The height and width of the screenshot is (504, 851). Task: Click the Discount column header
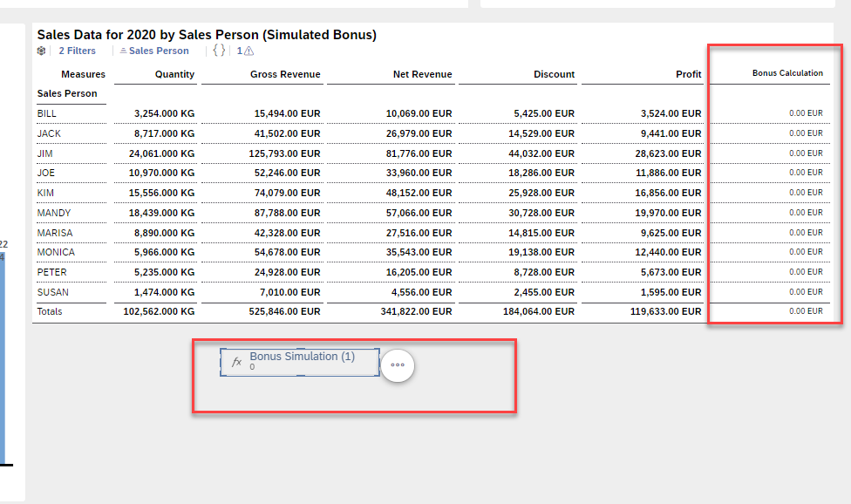click(554, 74)
